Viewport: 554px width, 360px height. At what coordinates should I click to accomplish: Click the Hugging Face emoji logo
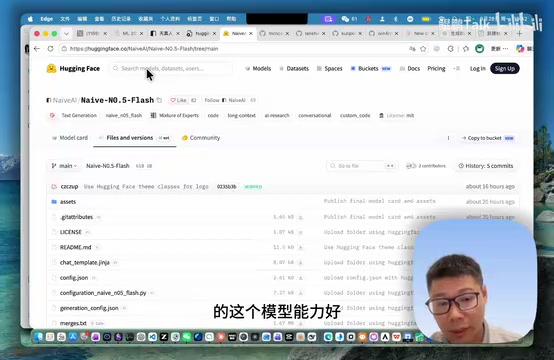click(x=51, y=68)
